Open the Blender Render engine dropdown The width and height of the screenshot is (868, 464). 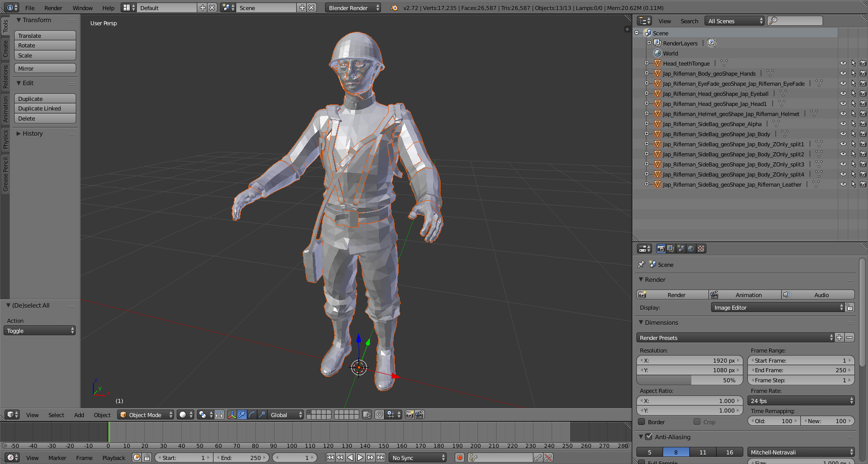tap(353, 8)
